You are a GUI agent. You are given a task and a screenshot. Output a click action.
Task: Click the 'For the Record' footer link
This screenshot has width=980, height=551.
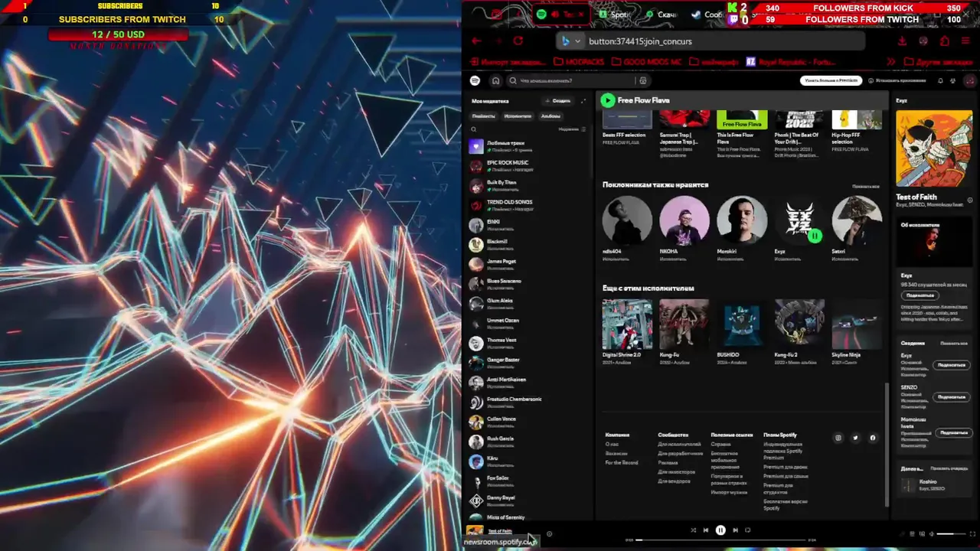[x=621, y=463]
